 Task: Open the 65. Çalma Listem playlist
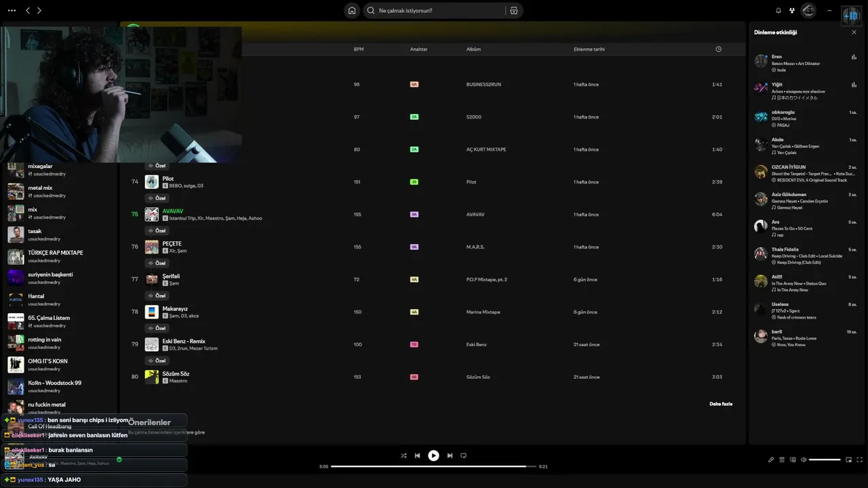pos(60,321)
